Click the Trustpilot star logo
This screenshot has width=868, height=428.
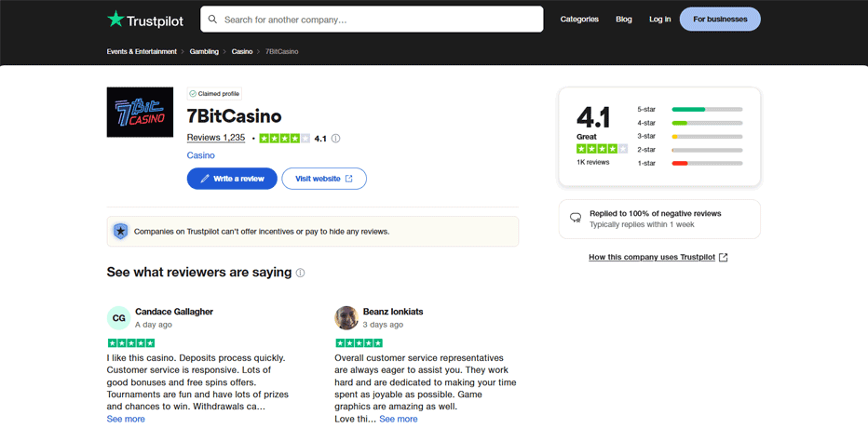[115, 19]
